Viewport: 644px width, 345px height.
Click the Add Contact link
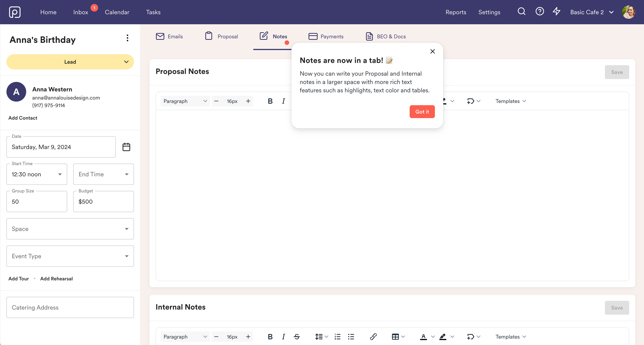pyautogui.click(x=23, y=118)
